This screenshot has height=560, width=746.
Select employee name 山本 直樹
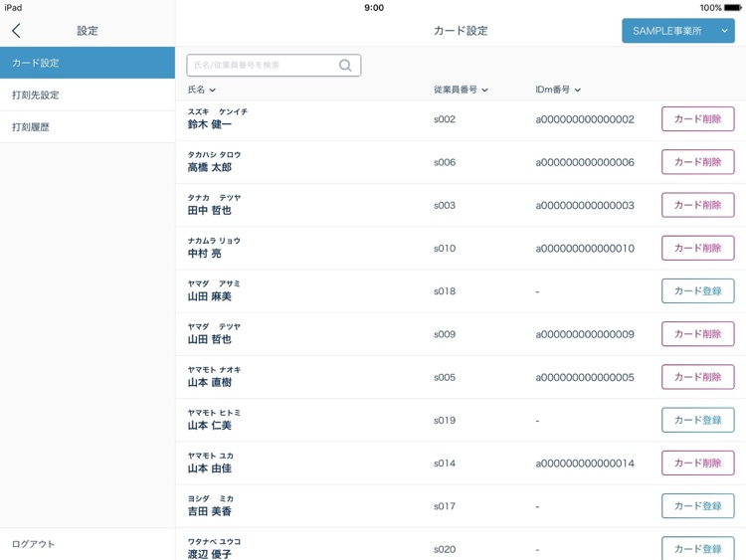209,383
